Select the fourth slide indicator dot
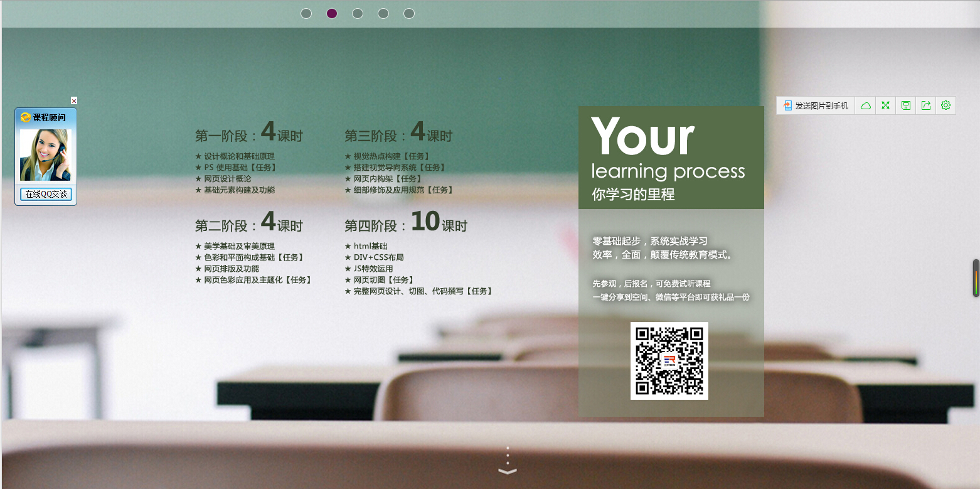Viewport: 980px width, 489px height. [x=383, y=13]
